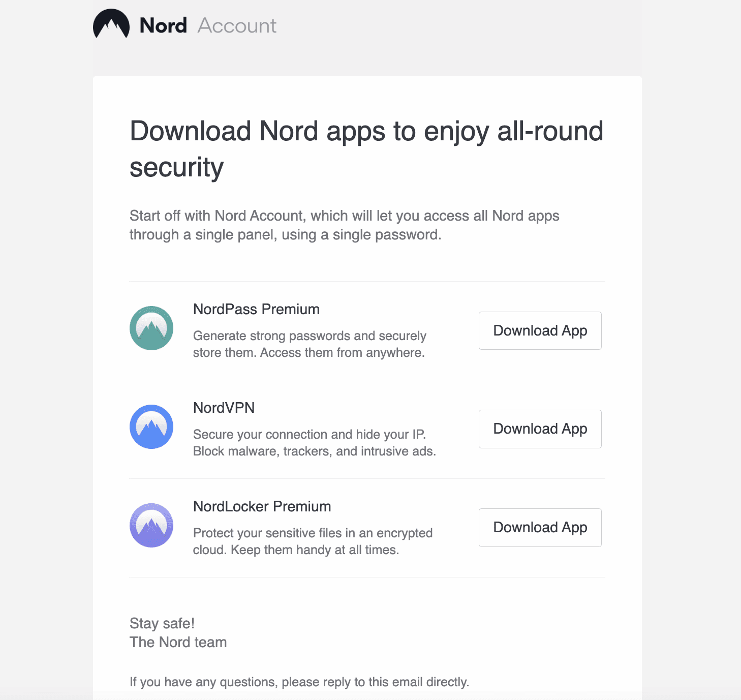Viewport: 741px width, 700px height.
Task: Click the Account text in header
Action: coord(237,25)
